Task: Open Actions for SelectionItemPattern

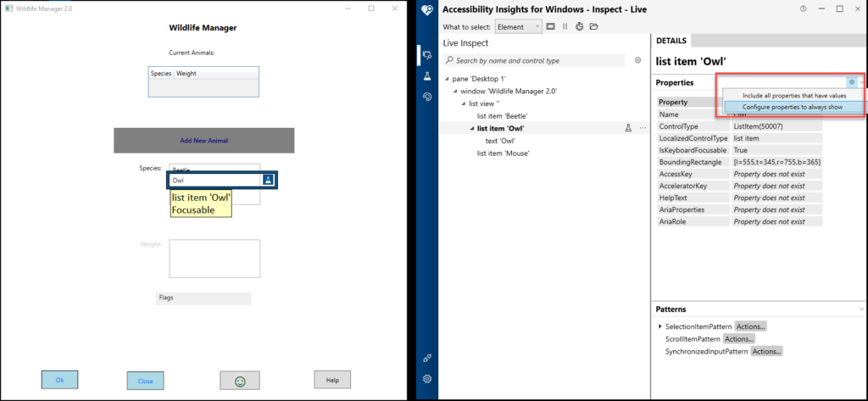Action: click(x=751, y=326)
